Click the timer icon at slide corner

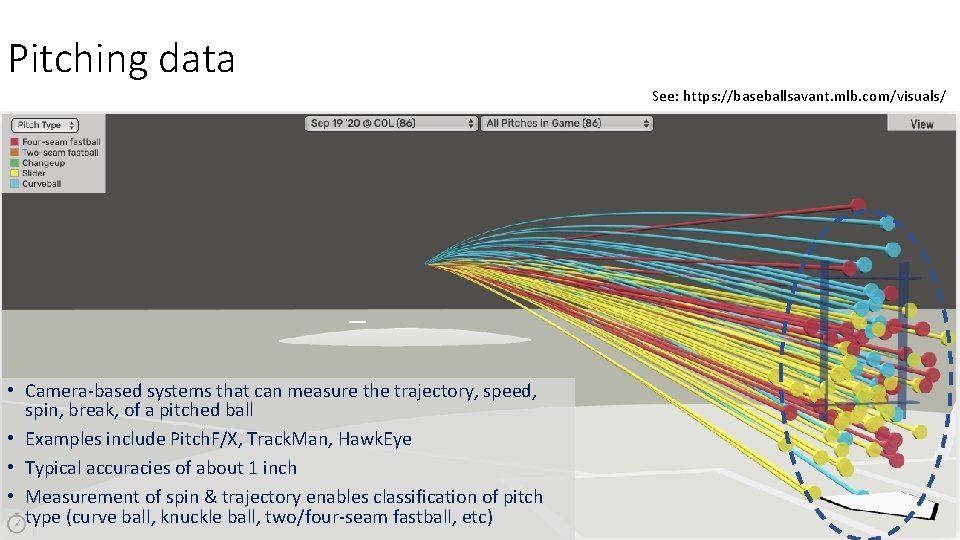pyautogui.click(x=17, y=523)
